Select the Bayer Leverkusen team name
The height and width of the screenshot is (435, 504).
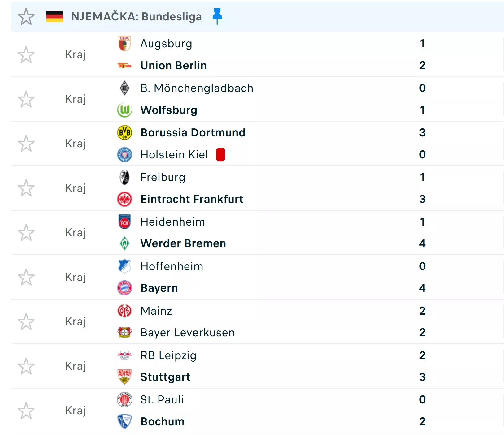(x=187, y=333)
